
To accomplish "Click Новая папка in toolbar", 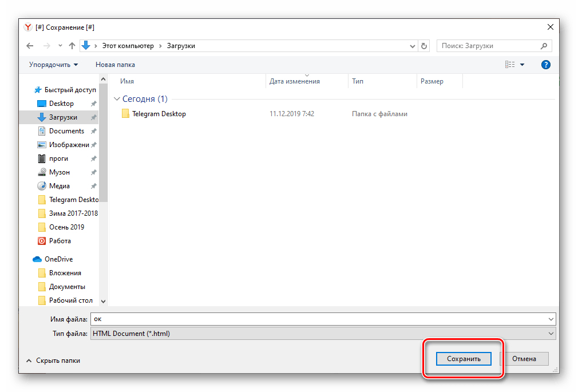I will point(115,65).
